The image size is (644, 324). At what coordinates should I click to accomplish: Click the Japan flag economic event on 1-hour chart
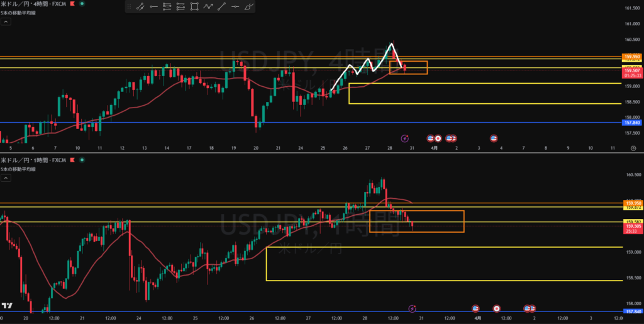click(x=497, y=308)
